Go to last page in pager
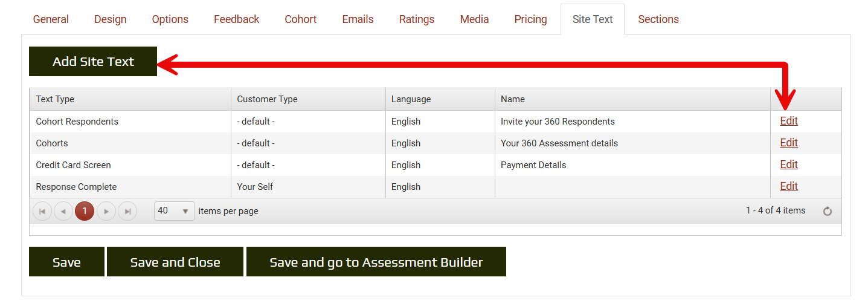The width and height of the screenshot is (868, 306). click(x=127, y=211)
